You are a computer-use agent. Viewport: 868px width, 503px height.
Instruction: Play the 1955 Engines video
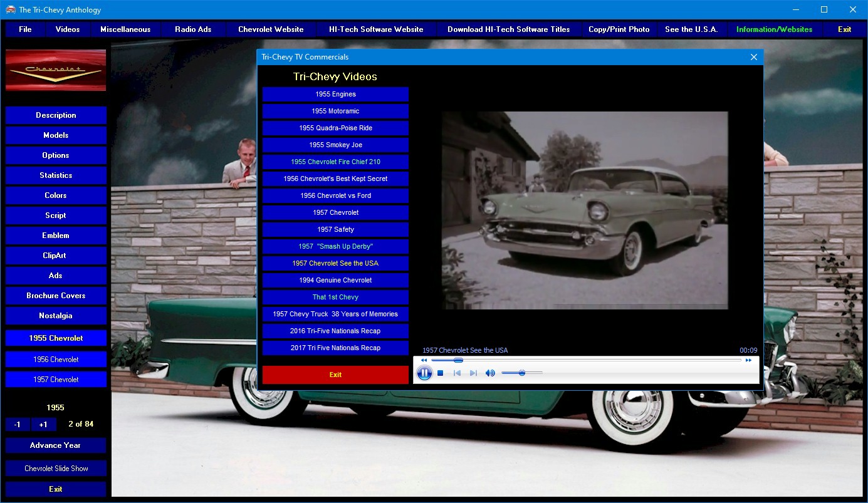335,94
